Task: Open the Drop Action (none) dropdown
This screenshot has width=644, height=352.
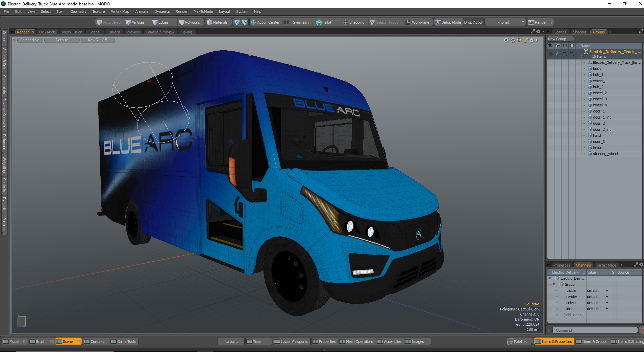Action: (x=505, y=22)
